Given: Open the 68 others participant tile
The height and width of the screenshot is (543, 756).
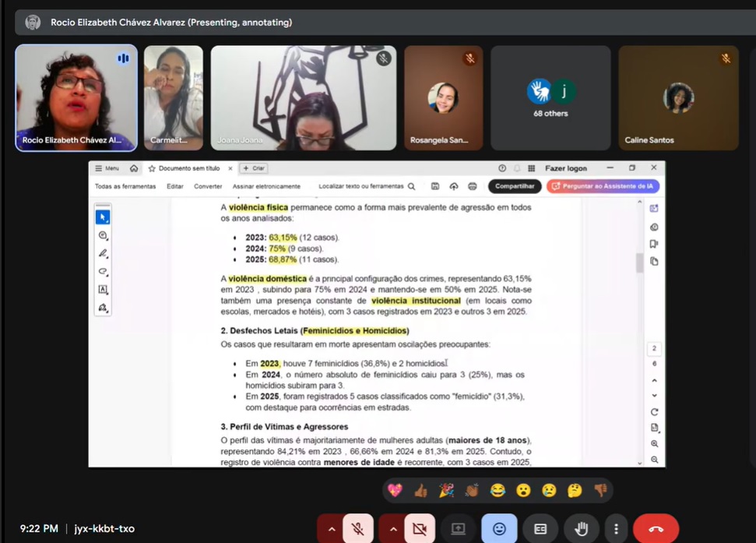Looking at the screenshot, I should 550,98.
